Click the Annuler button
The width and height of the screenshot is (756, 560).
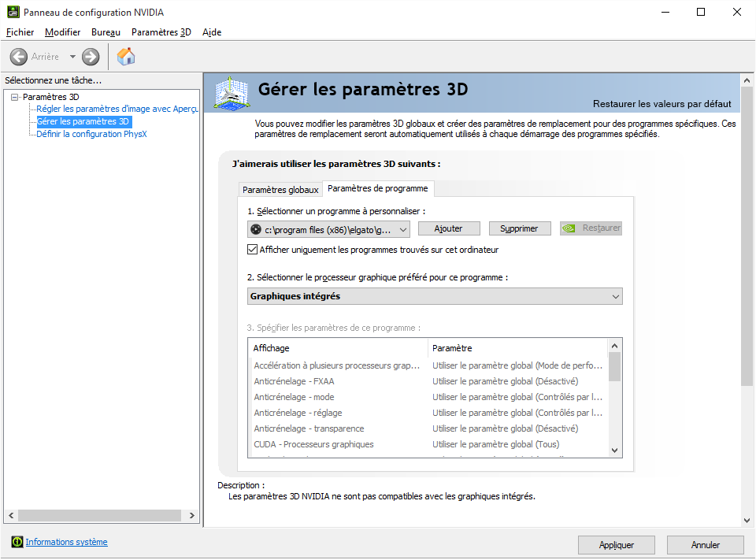[705, 545]
